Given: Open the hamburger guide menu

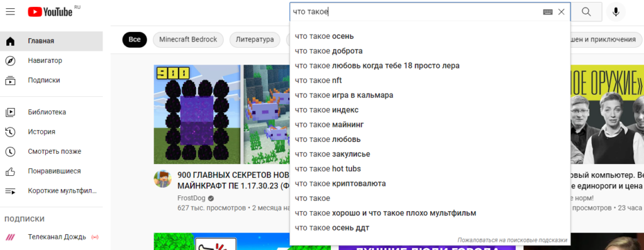Looking at the screenshot, I should click(x=10, y=12).
